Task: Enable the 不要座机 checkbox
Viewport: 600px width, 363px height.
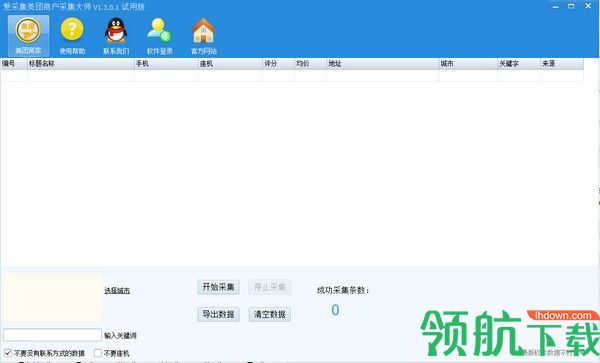Action: coord(98,353)
